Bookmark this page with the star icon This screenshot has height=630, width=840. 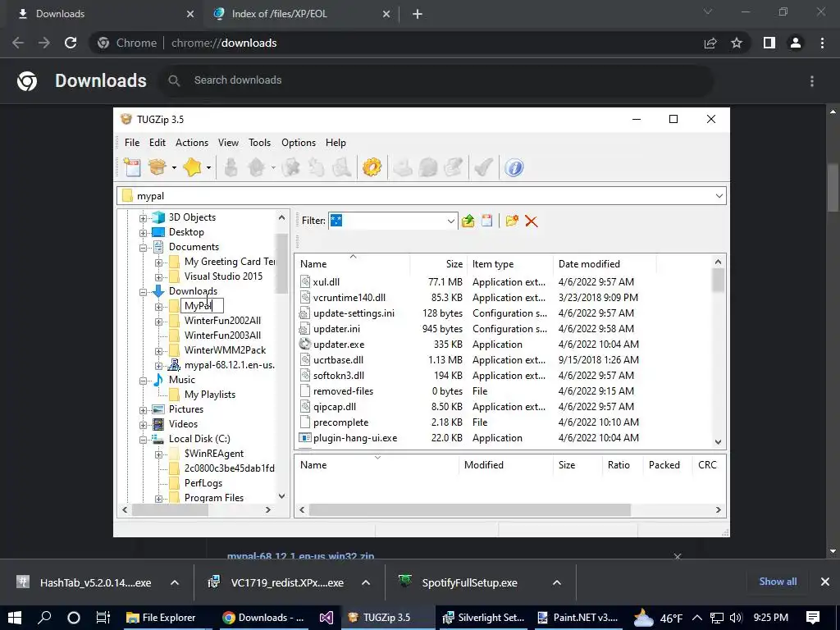point(737,43)
